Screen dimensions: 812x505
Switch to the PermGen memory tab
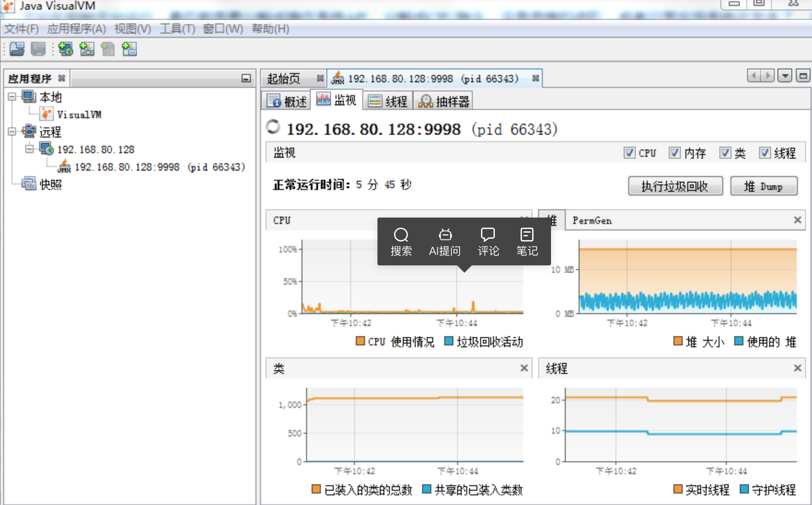[x=592, y=220]
